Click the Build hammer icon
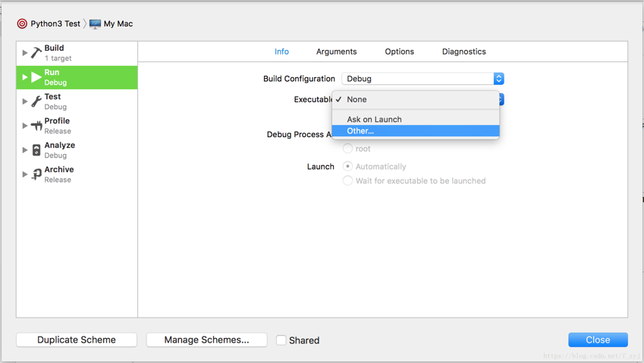This screenshot has height=363, width=644. coord(36,52)
